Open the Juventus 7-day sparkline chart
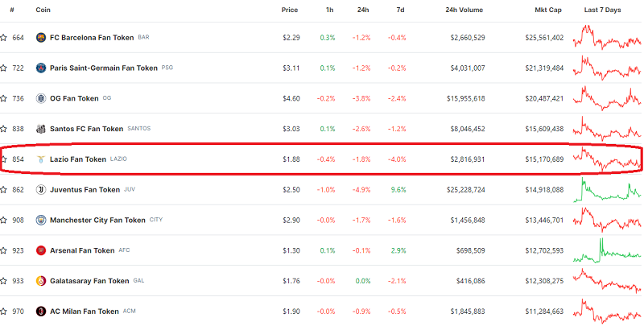The image size is (644, 326). (x=606, y=190)
